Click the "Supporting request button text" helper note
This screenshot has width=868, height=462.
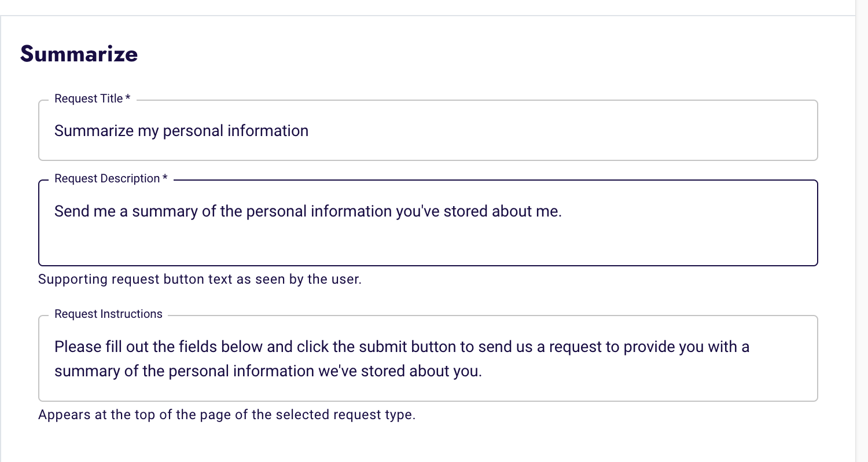200,280
